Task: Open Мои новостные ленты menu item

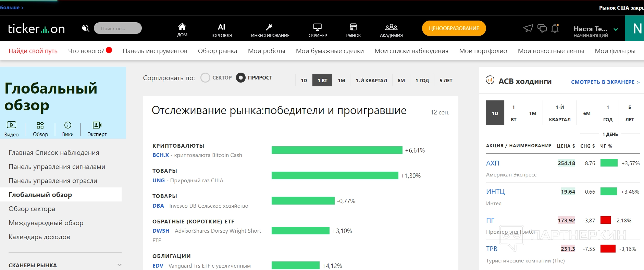Action: (x=551, y=51)
